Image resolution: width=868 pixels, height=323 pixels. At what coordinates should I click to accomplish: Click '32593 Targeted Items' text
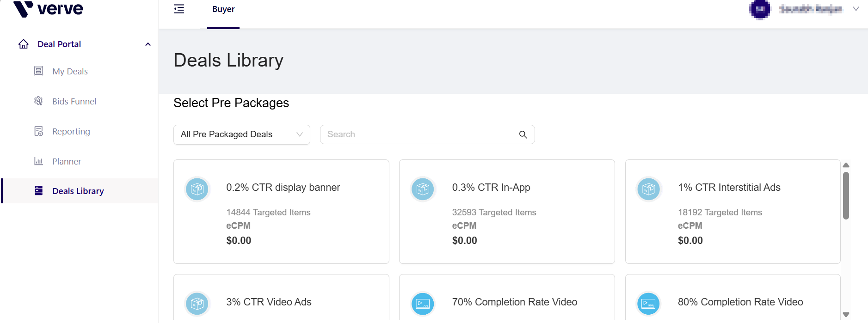(x=494, y=212)
